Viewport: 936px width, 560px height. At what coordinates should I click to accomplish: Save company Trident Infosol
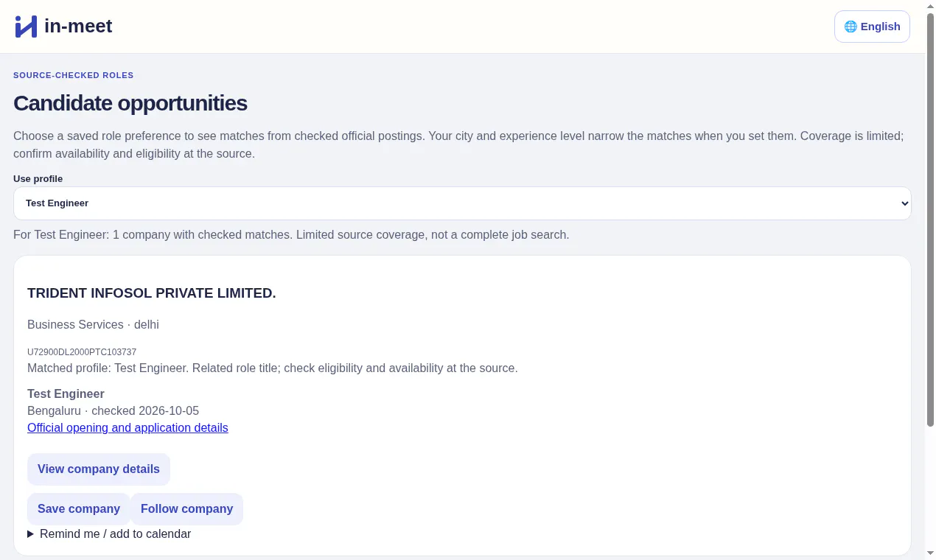click(79, 509)
